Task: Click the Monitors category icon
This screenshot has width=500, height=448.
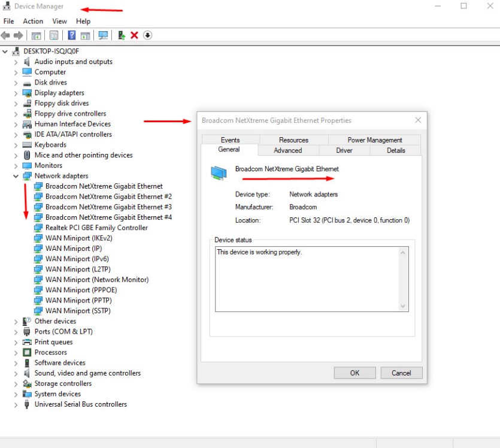Action: tap(27, 165)
